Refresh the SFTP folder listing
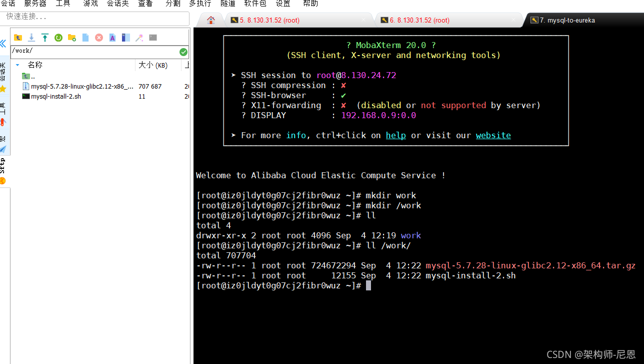The image size is (644, 364). [58, 38]
